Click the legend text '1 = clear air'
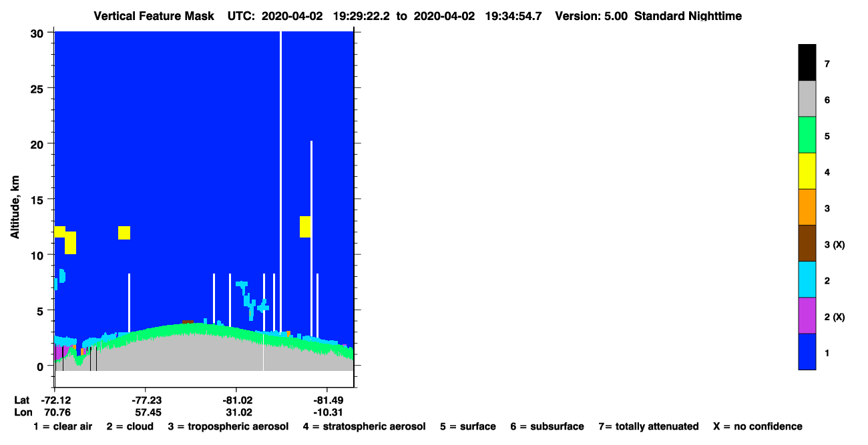Viewport: 868px width, 445px height. coord(63,426)
